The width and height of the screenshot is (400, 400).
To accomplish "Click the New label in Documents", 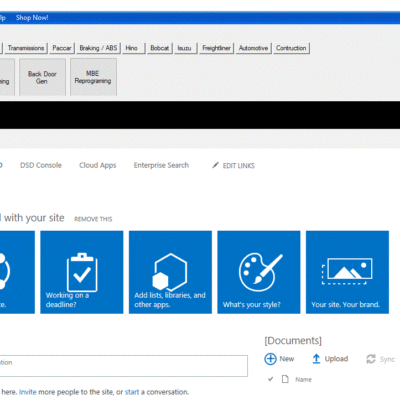I will [287, 359].
